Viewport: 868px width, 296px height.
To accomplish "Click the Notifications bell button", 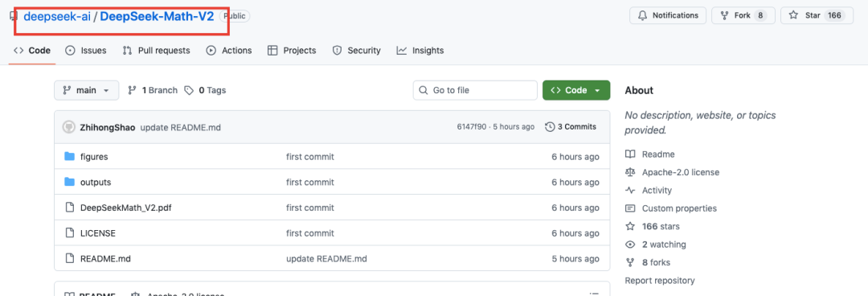I will [x=668, y=15].
